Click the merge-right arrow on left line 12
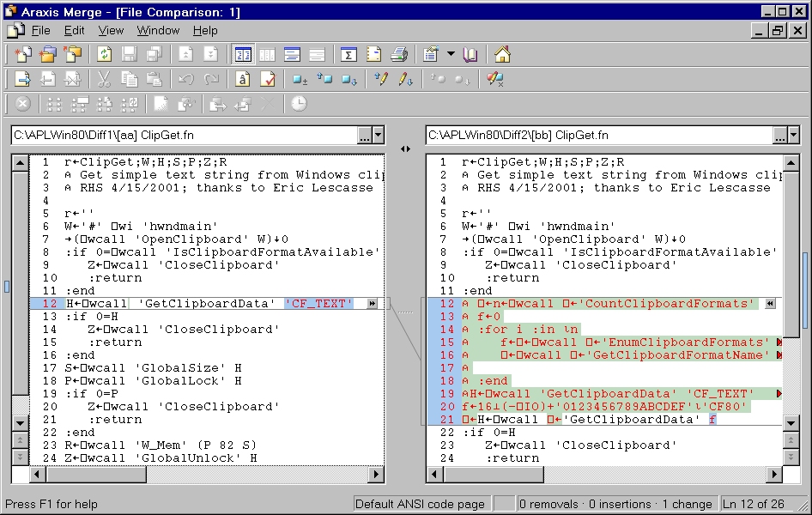This screenshot has width=812, height=515. [372, 303]
